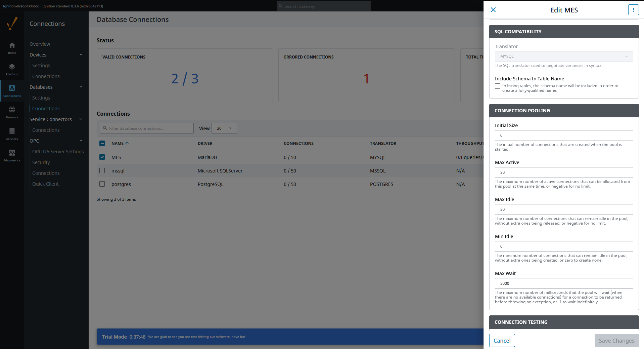
Task: Open the Diagnostics section icon
Action: (x=12, y=155)
